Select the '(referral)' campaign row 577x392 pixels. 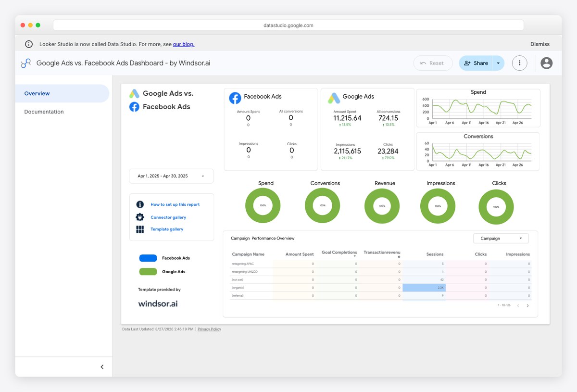(x=381, y=295)
